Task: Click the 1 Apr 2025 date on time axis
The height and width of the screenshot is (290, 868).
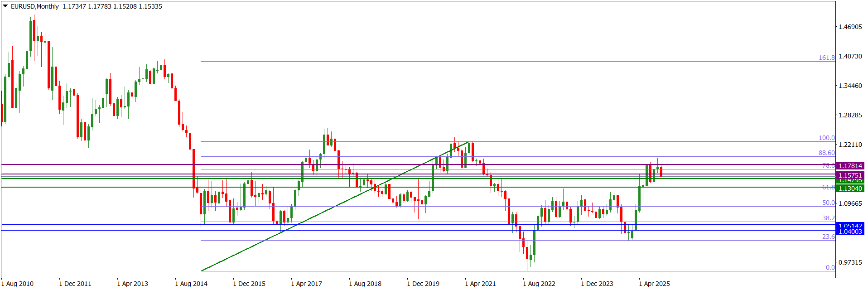Action: click(x=654, y=284)
